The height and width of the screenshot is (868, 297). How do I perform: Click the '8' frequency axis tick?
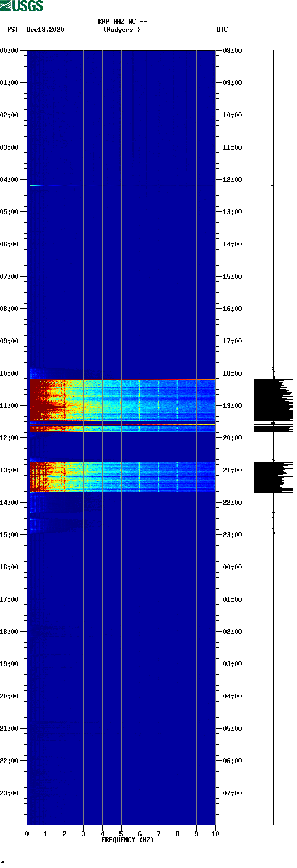178,834
